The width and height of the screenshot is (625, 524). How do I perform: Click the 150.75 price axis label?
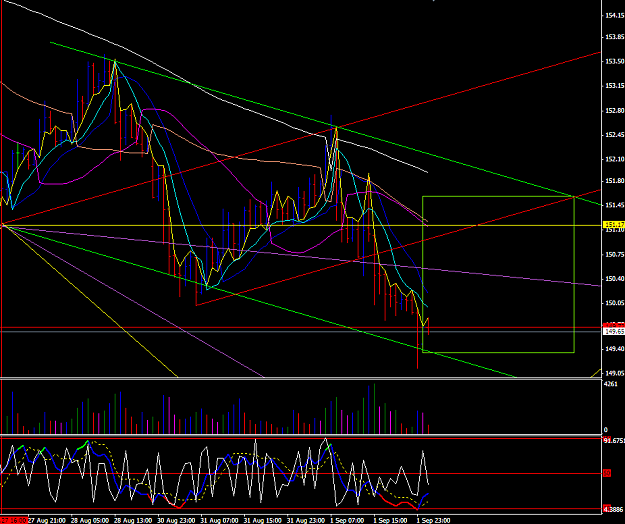pos(615,254)
